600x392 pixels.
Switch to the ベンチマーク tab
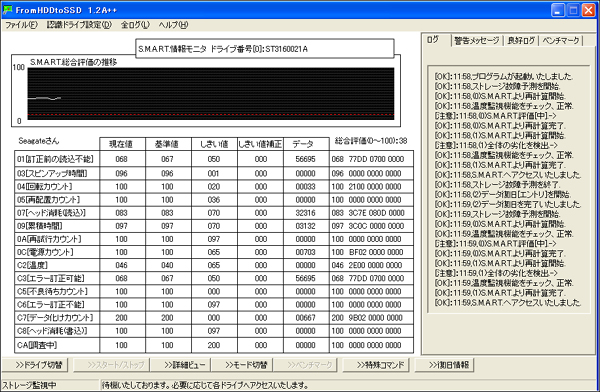561,40
